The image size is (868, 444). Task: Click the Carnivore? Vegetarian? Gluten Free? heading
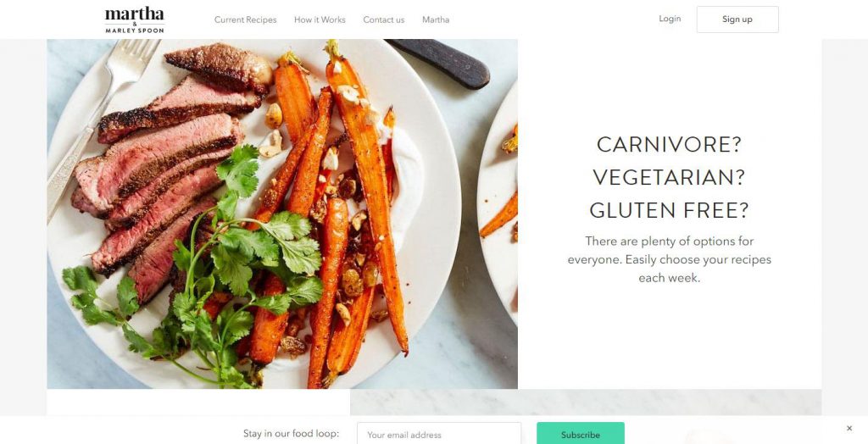tap(669, 177)
